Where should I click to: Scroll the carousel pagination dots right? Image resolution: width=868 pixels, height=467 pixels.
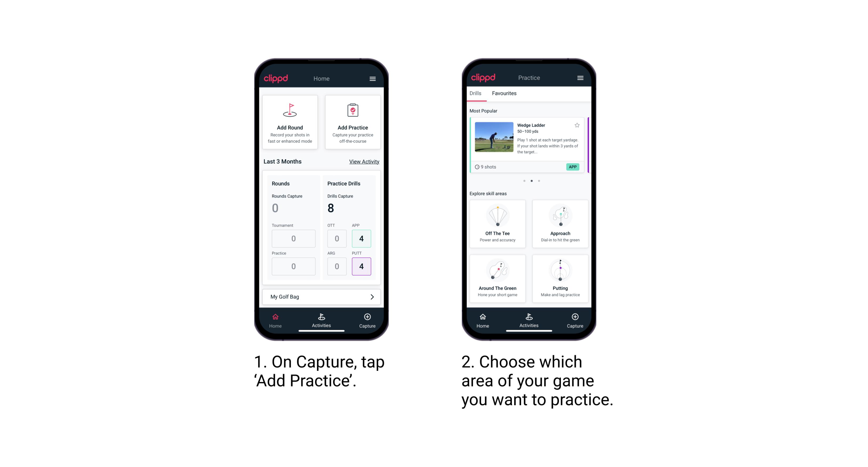point(539,180)
